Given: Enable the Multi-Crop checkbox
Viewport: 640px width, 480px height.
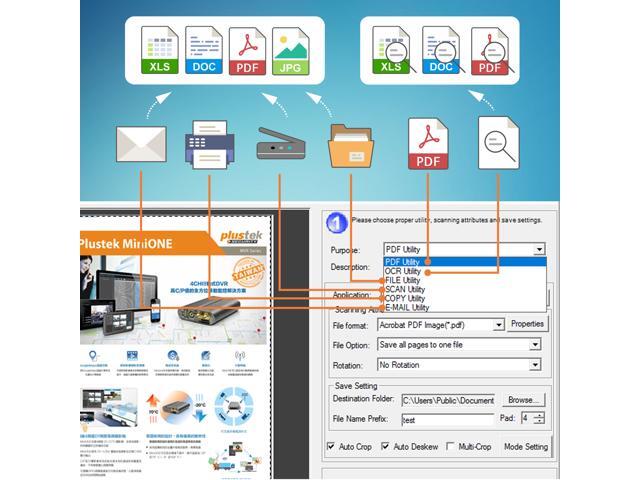Looking at the screenshot, I should [450, 446].
